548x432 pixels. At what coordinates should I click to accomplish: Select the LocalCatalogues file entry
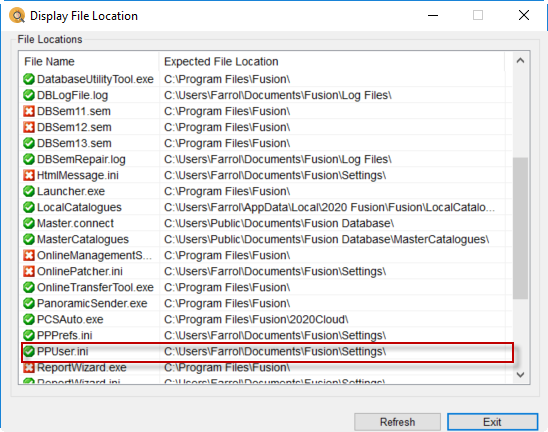click(x=79, y=207)
